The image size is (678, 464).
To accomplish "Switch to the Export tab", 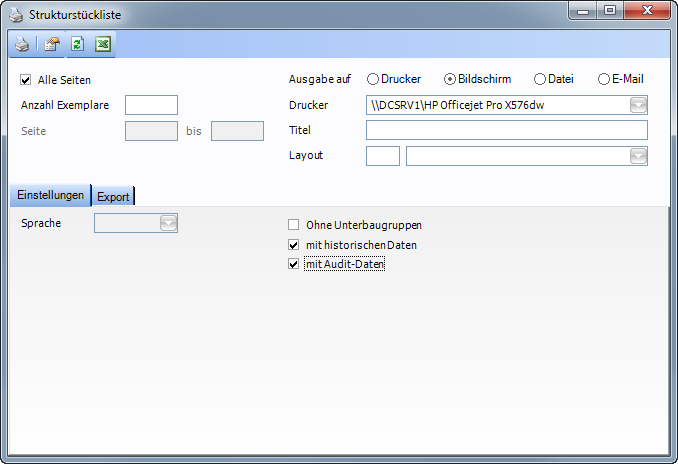I will coord(113,197).
